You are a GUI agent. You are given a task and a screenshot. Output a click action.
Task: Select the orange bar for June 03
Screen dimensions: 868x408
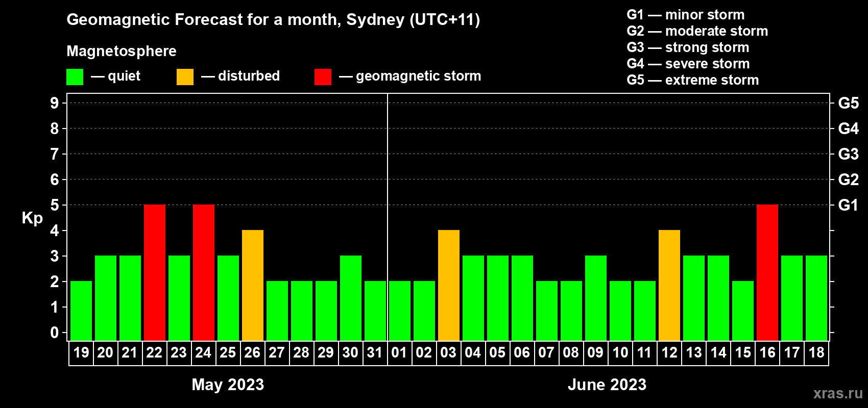click(449, 285)
